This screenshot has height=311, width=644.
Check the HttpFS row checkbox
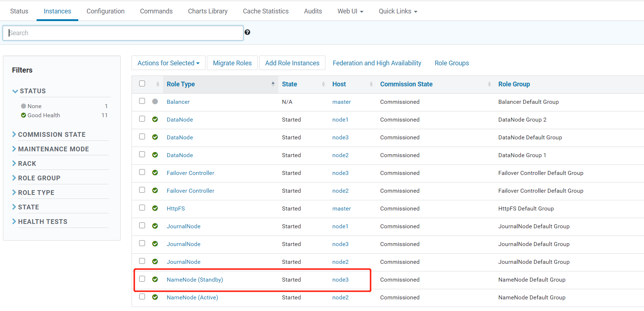coord(142,208)
